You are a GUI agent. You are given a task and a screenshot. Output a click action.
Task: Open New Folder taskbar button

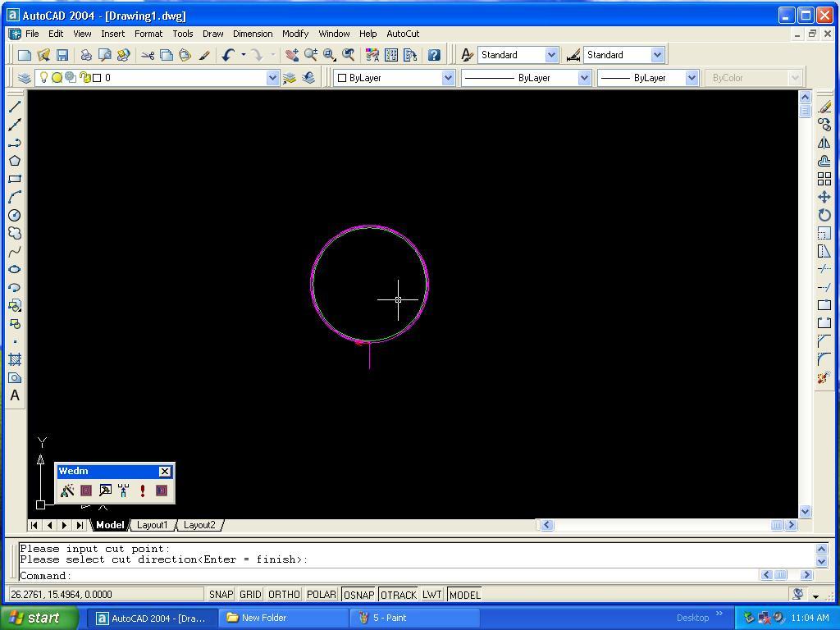(x=283, y=618)
